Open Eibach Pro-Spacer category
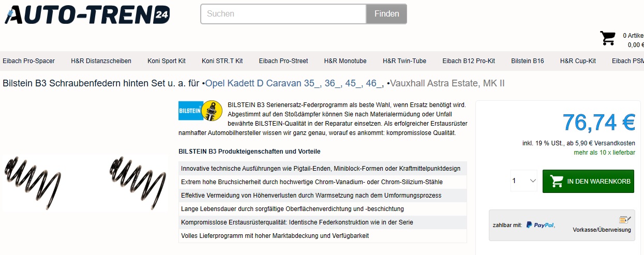 click(x=28, y=61)
